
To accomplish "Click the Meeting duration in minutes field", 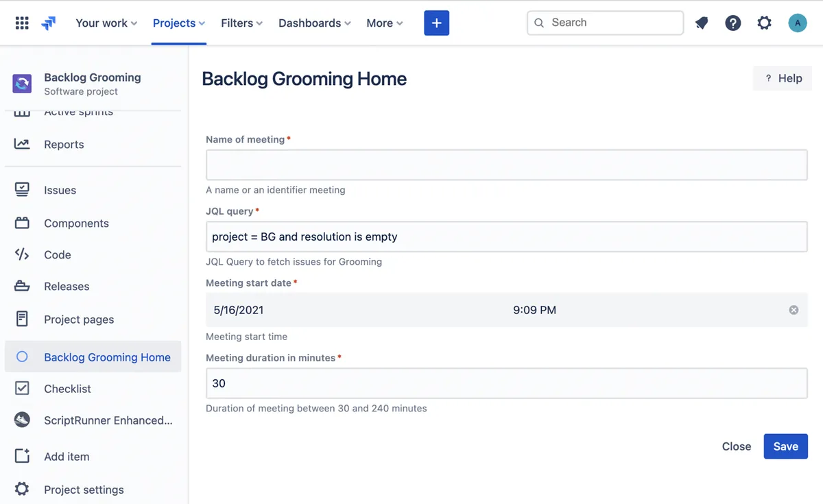I will 506,383.
